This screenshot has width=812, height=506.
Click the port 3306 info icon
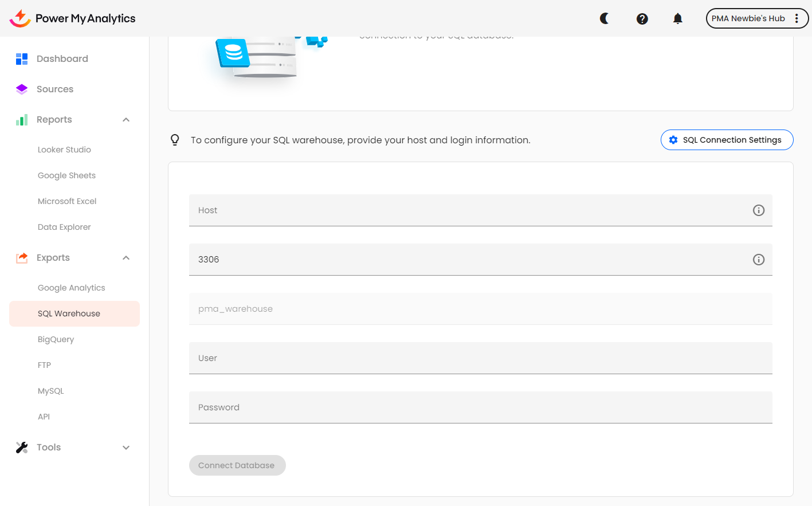point(758,260)
